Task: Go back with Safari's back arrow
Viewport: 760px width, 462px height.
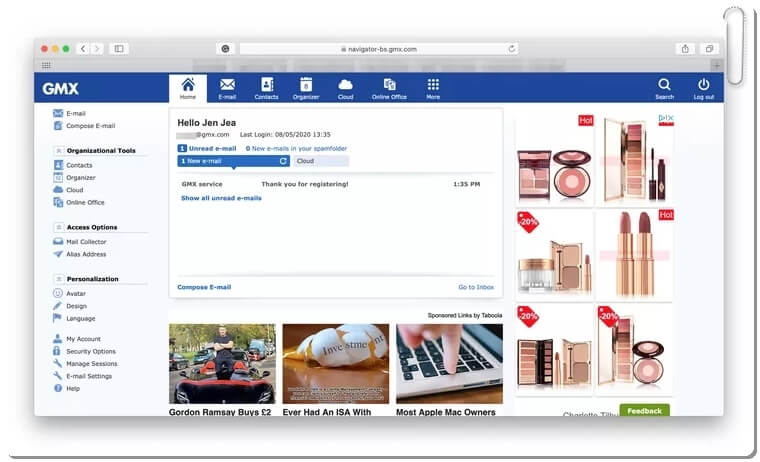Action: [x=83, y=48]
